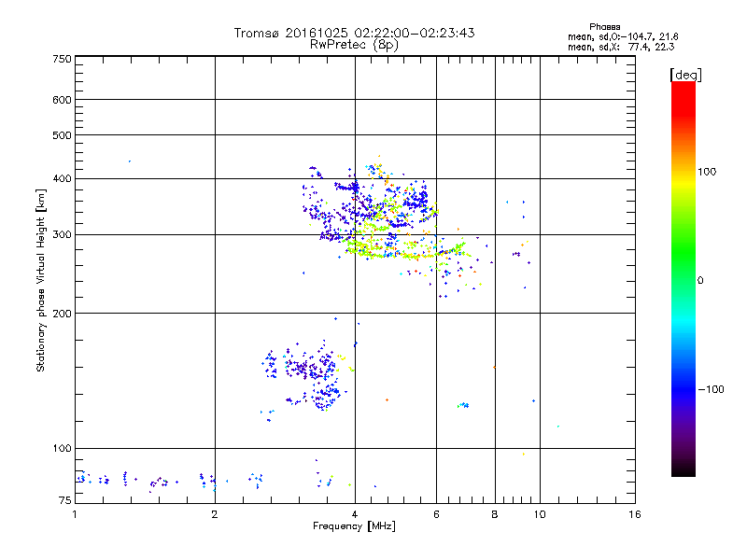Click the colorbar tick label '100'
Viewport: 747px width, 560px height.
(707, 172)
